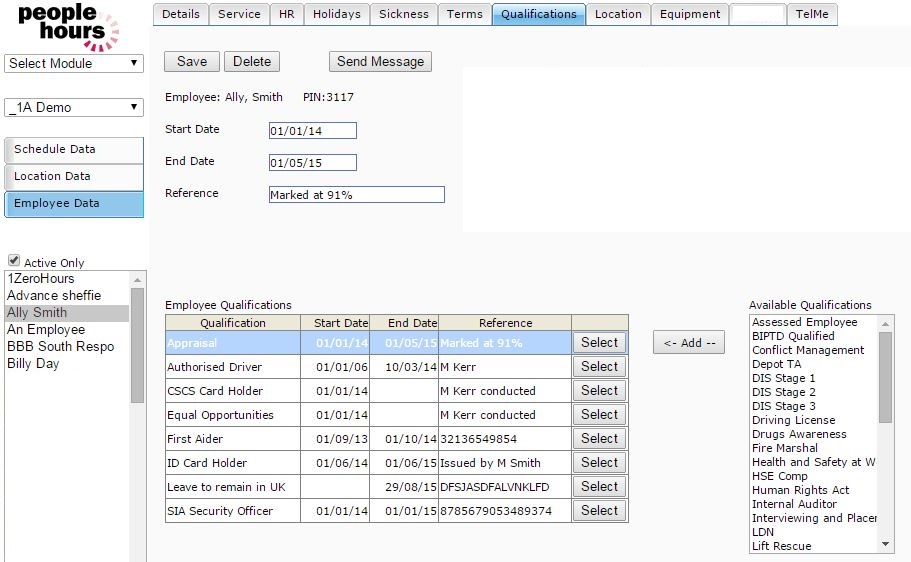Add qualification using the <-- Add -- button
911x562 pixels.
pyautogui.click(x=691, y=342)
